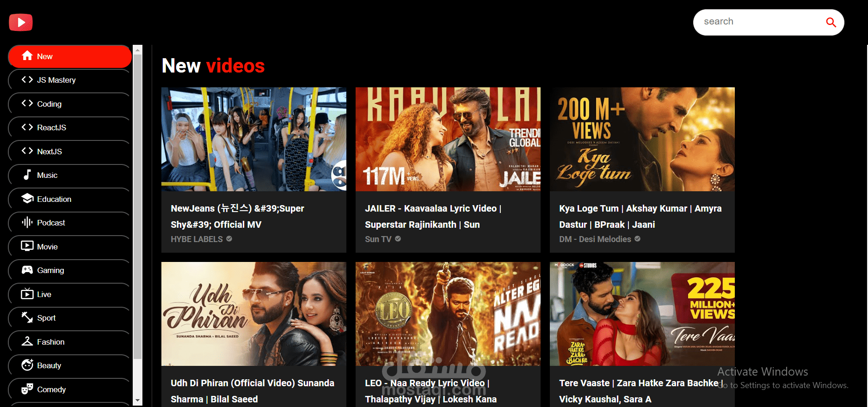Image resolution: width=868 pixels, height=407 pixels.
Task: Click the sidebar scrollbar thumb
Action: (x=138, y=207)
